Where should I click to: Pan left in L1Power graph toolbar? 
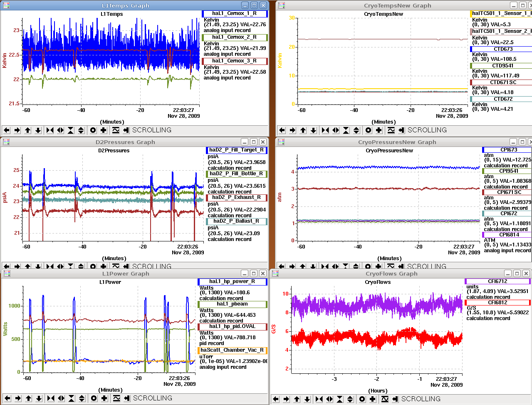pos(7,398)
